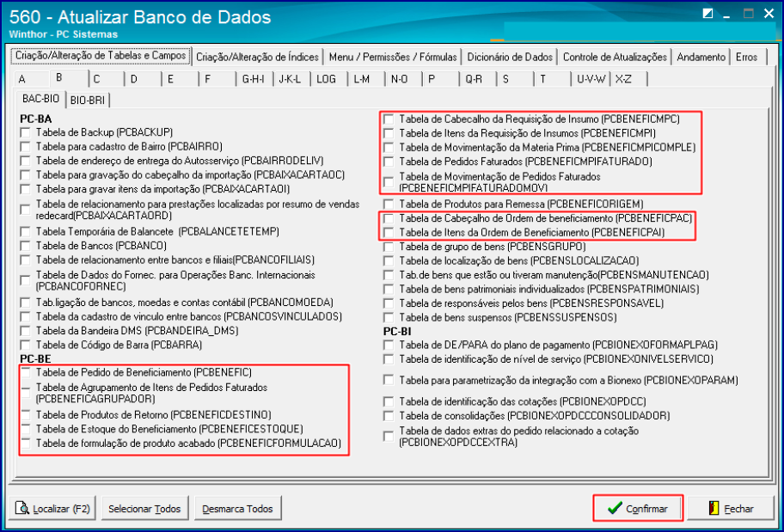Screen dimensions: 784x532
Task: Tick Tabela de localização de bens checkbox
Action: [389, 261]
